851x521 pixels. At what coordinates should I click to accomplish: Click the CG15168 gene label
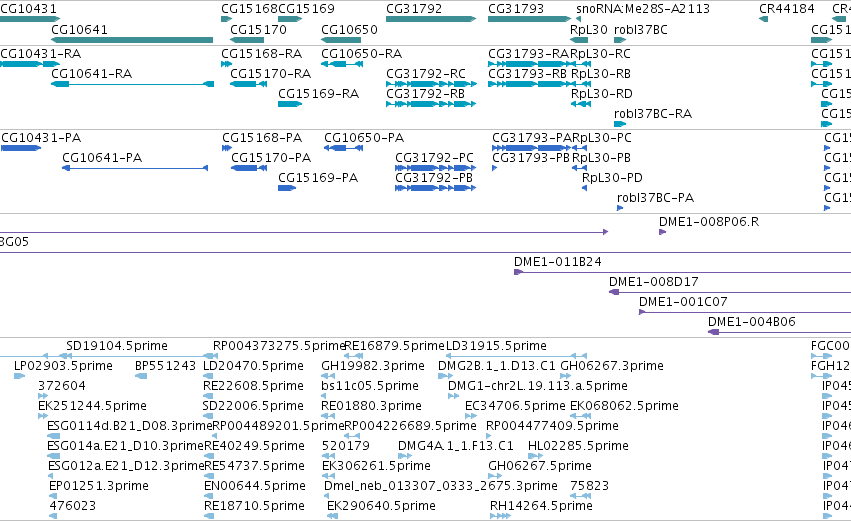(x=249, y=9)
